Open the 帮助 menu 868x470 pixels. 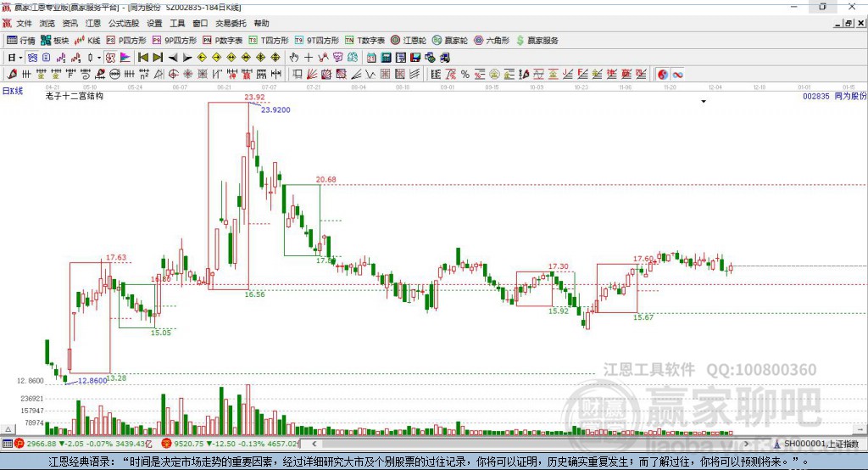[x=261, y=23]
